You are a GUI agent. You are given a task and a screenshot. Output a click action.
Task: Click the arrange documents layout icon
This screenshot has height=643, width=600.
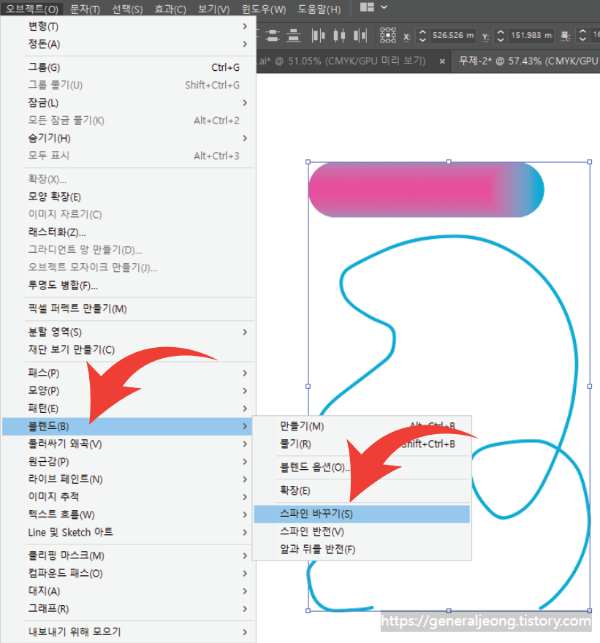point(367,7)
